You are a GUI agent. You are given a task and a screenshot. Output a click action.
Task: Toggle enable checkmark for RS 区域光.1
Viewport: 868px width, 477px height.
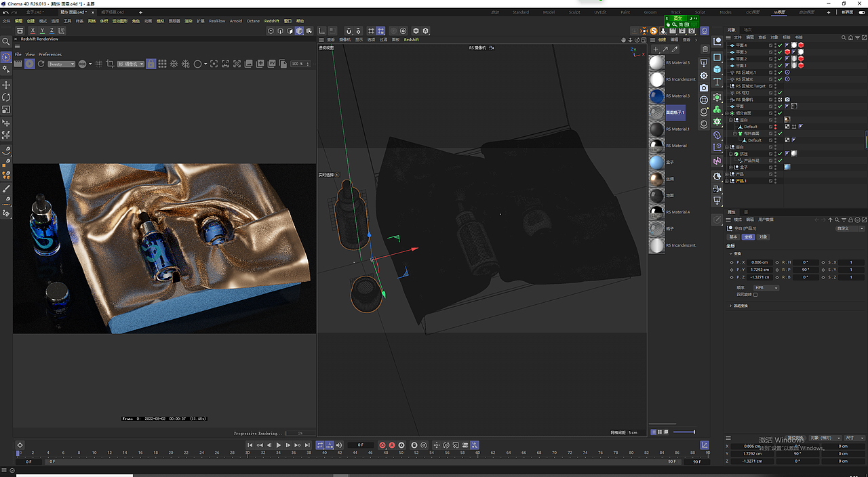[x=780, y=72]
